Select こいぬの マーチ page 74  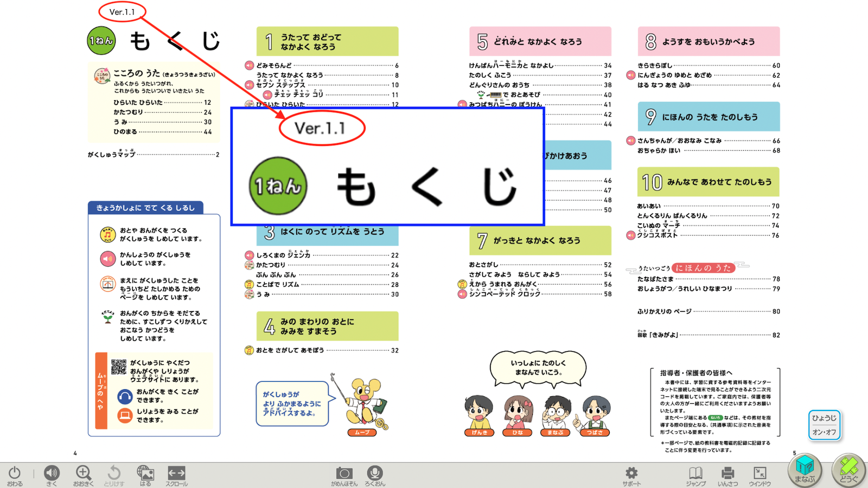tap(709, 226)
